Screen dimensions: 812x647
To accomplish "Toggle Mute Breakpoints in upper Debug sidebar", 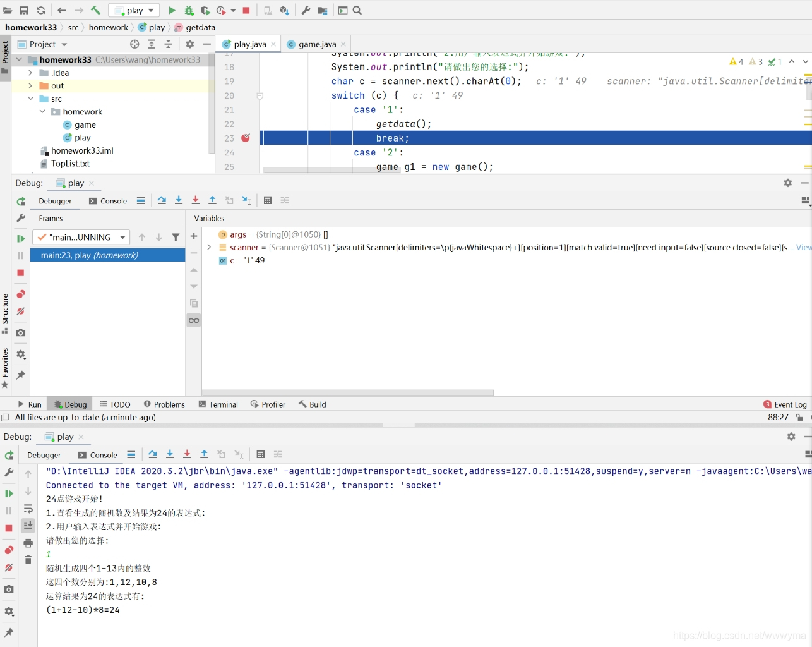I will tap(21, 311).
